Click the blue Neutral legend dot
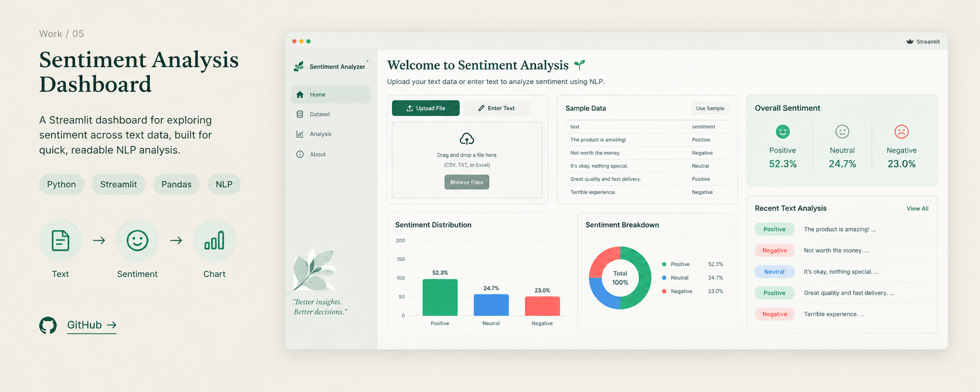980x392 pixels. (664, 278)
